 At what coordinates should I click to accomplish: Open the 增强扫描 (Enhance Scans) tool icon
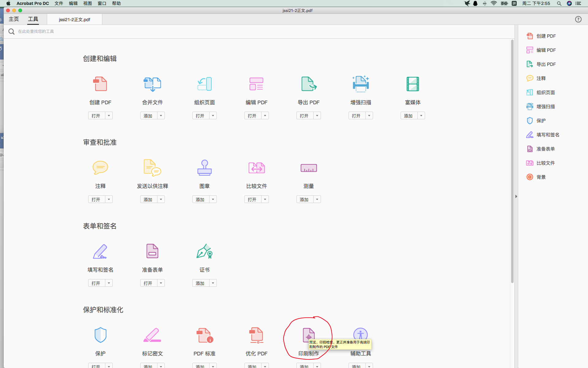360,84
